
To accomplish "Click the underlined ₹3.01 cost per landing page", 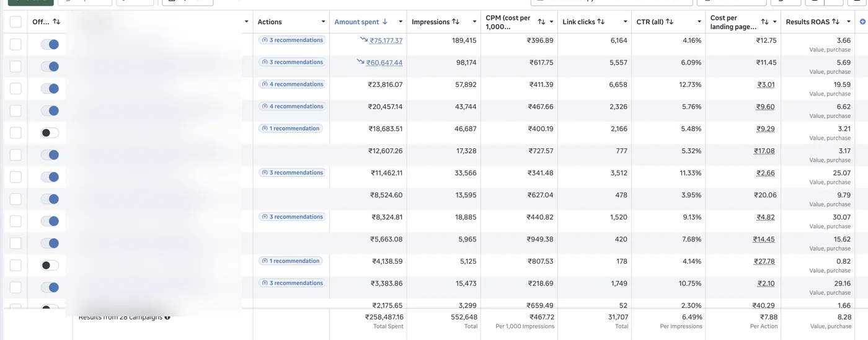I will tap(766, 84).
